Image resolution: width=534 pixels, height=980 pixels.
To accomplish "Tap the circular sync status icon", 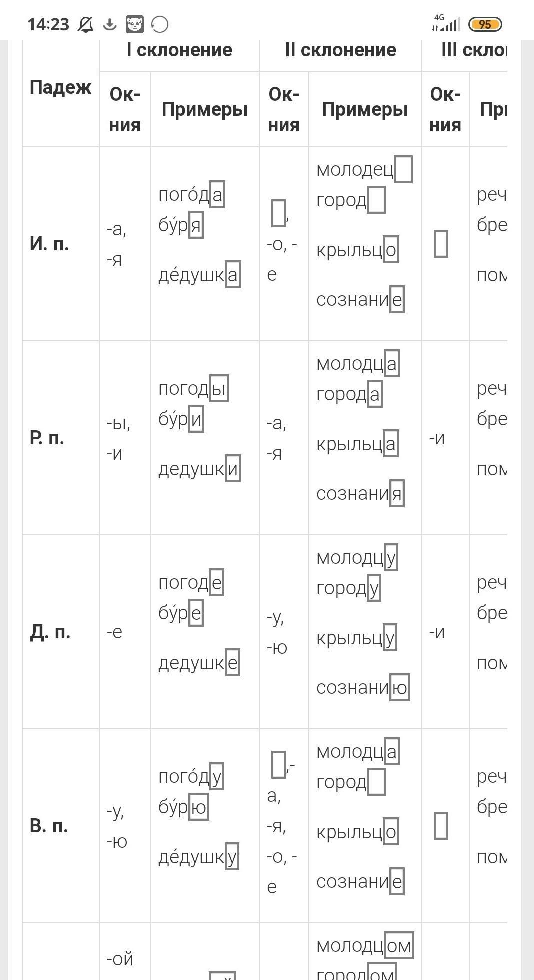I will tap(159, 24).
